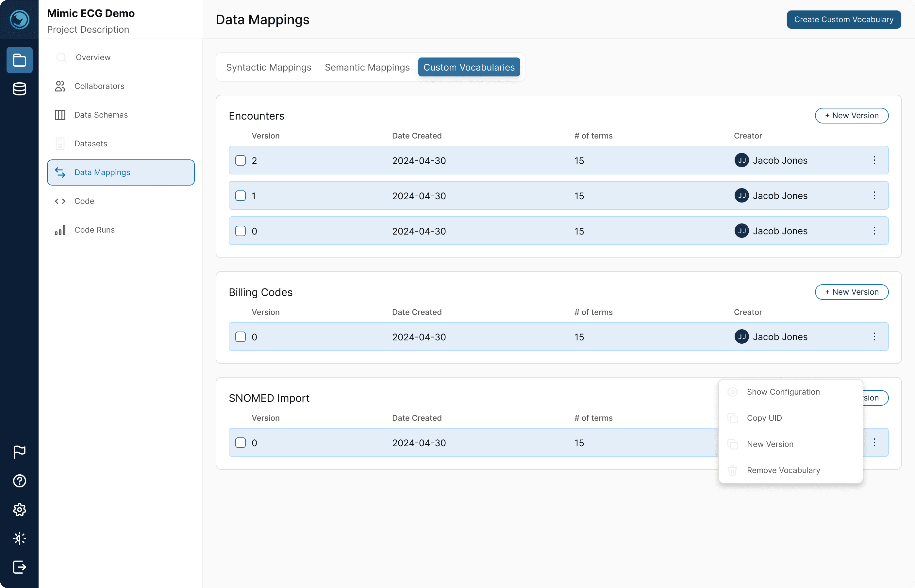915x588 pixels.
Task: Open the database icon in left rail
Action: [x=20, y=89]
